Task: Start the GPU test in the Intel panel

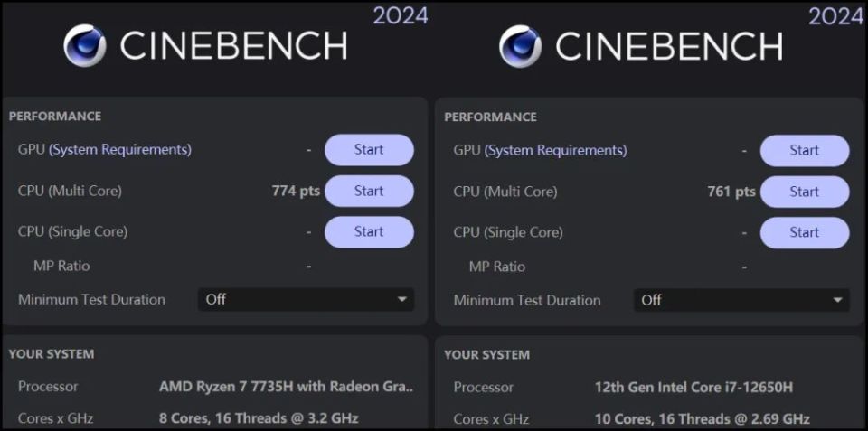Action: click(x=804, y=151)
